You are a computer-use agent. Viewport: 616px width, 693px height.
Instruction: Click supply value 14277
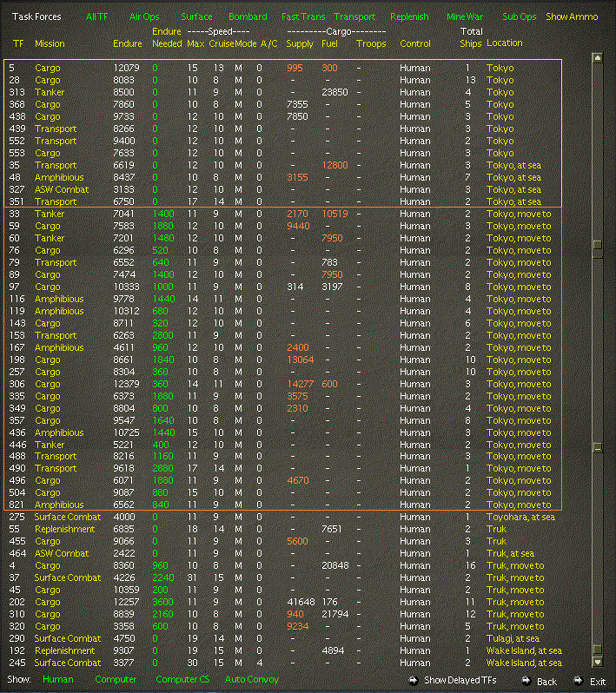point(301,384)
